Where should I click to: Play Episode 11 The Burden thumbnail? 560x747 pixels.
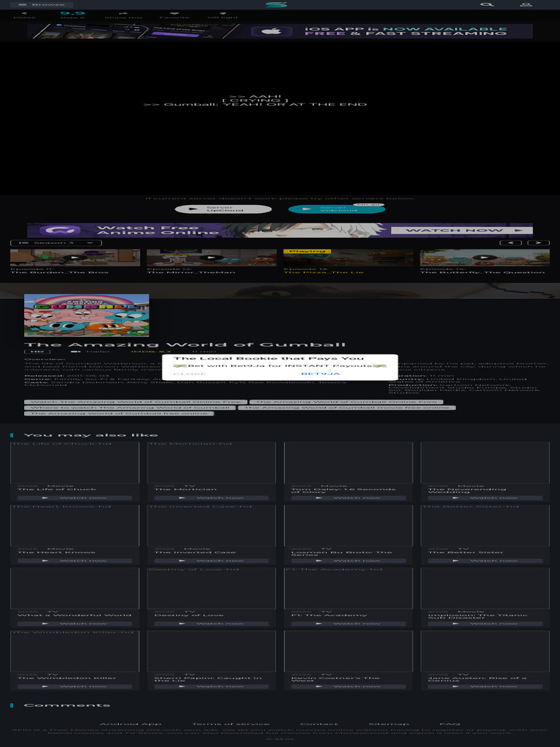point(75,258)
